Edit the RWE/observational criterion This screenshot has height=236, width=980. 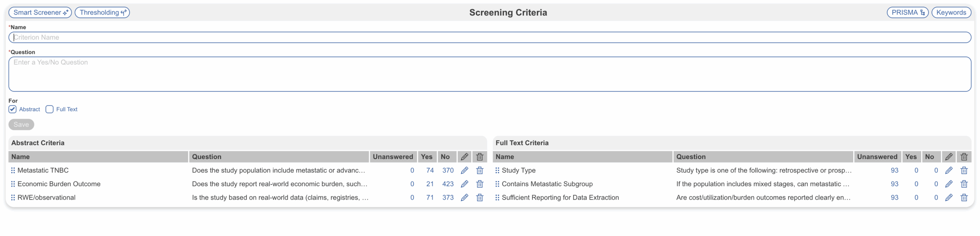point(464,198)
